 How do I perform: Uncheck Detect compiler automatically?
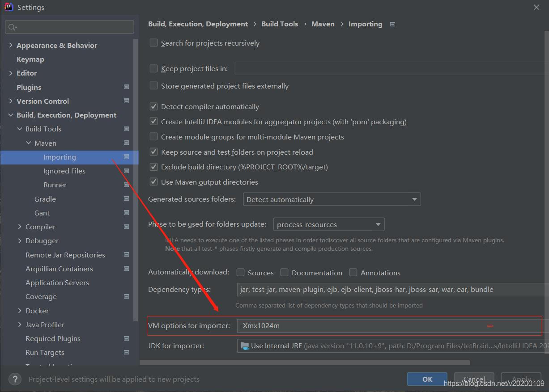pyautogui.click(x=153, y=106)
